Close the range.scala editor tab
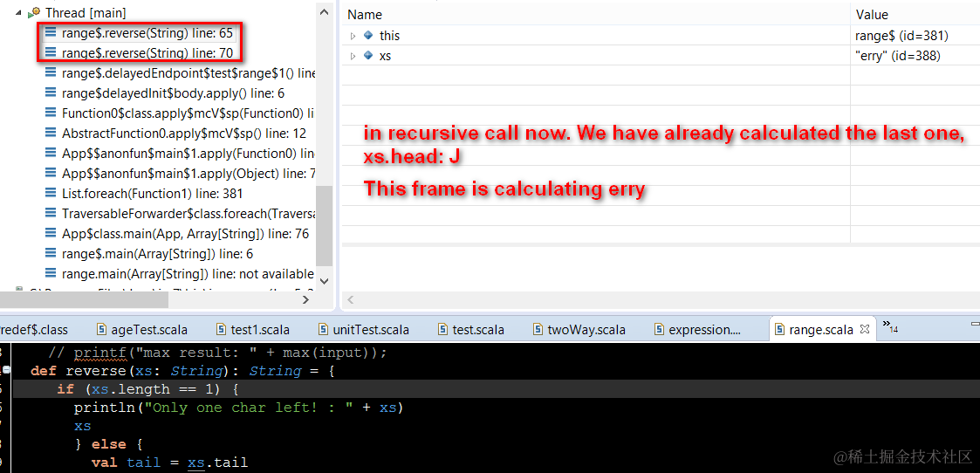 click(x=865, y=329)
